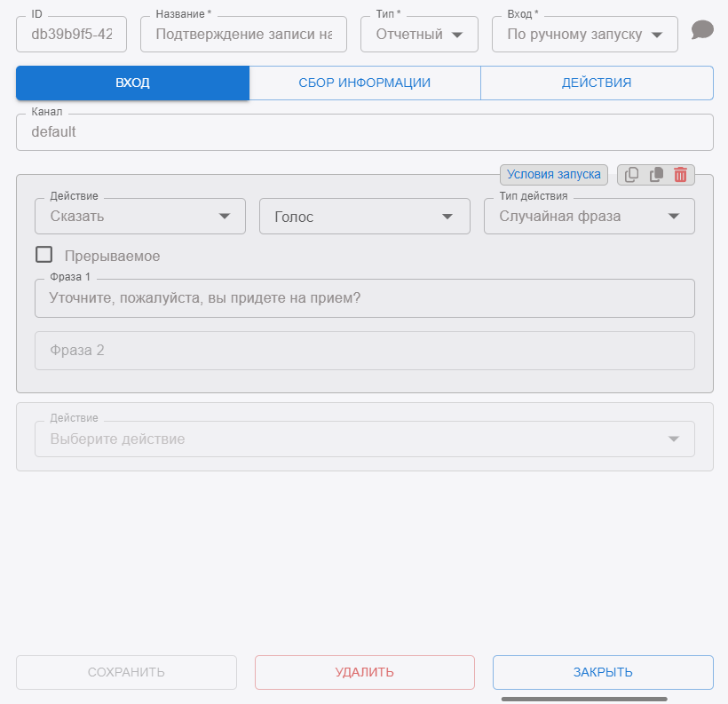
Task: Switch to the Действия tab
Action: point(597,83)
